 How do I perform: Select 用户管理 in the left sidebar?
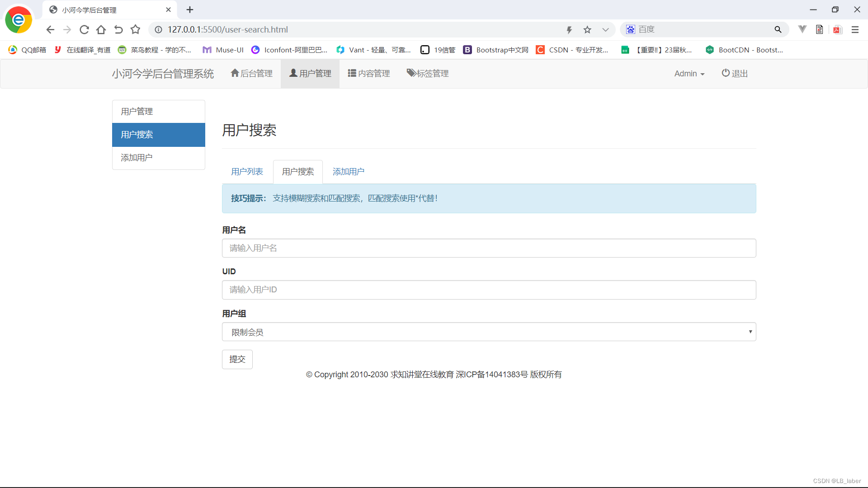159,112
